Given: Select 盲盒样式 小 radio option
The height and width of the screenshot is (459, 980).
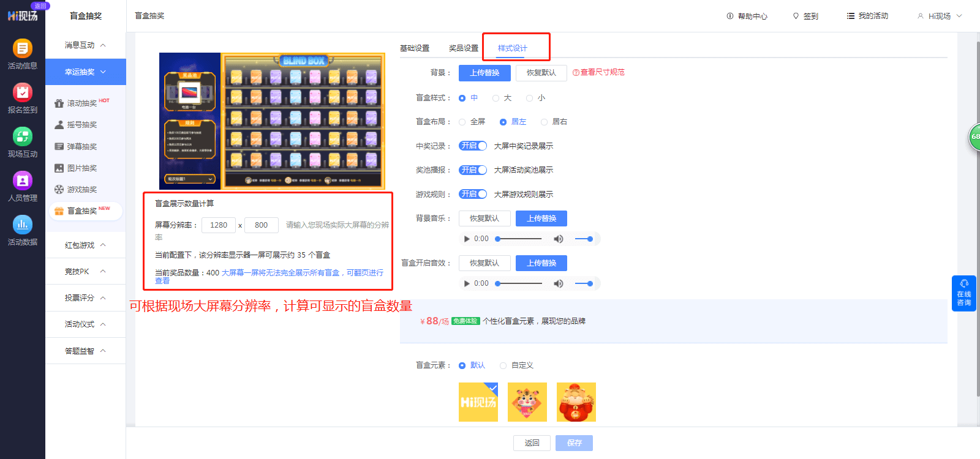Looking at the screenshot, I should point(529,98).
